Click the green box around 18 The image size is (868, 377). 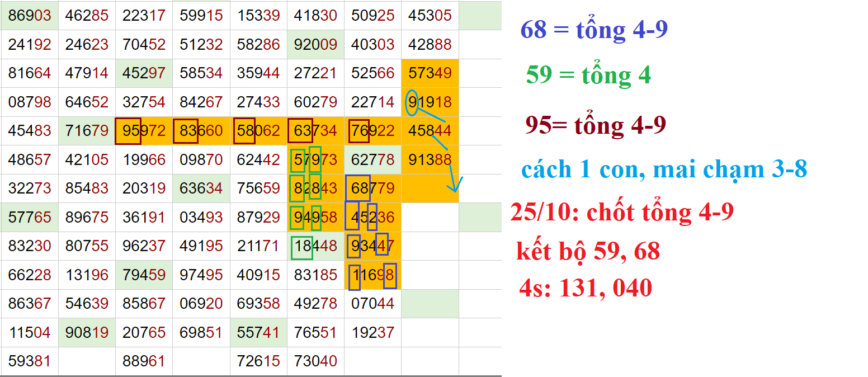pyautogui.click(x=302, y=247)
